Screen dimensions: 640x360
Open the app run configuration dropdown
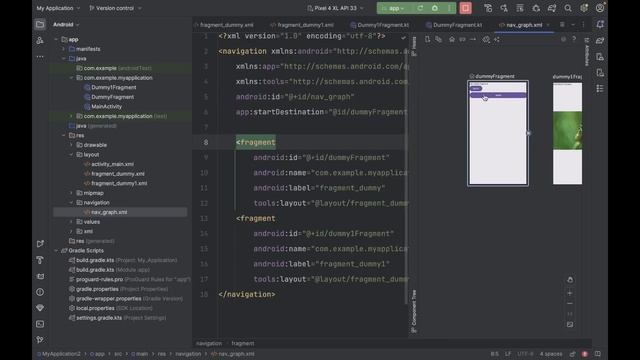coord(393,8)
